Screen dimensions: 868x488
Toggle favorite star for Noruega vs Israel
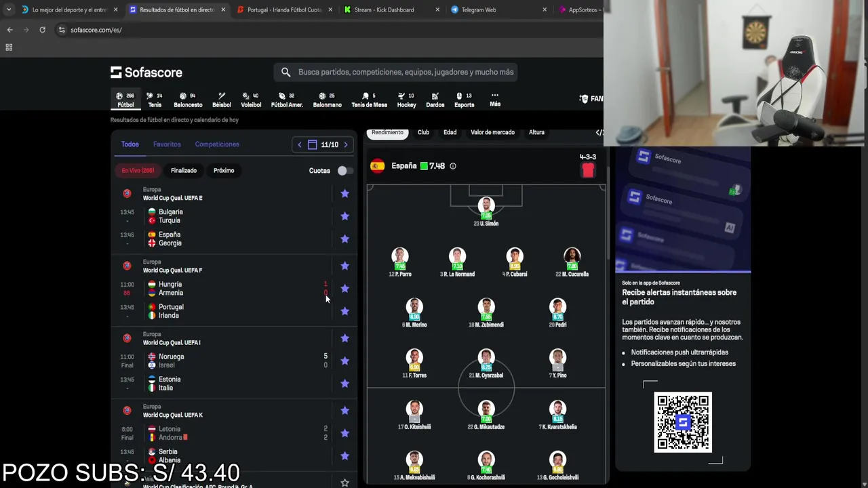click(344, 361)
